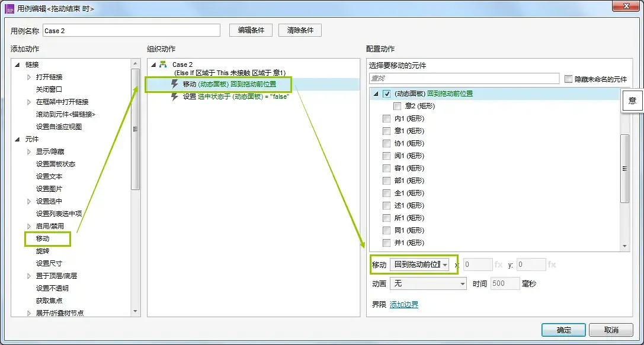Image resolution: width=644 pixels, height=345 pixels.
Task: Expand the 打开链接 tree node
Action: (x=29, y=77)
